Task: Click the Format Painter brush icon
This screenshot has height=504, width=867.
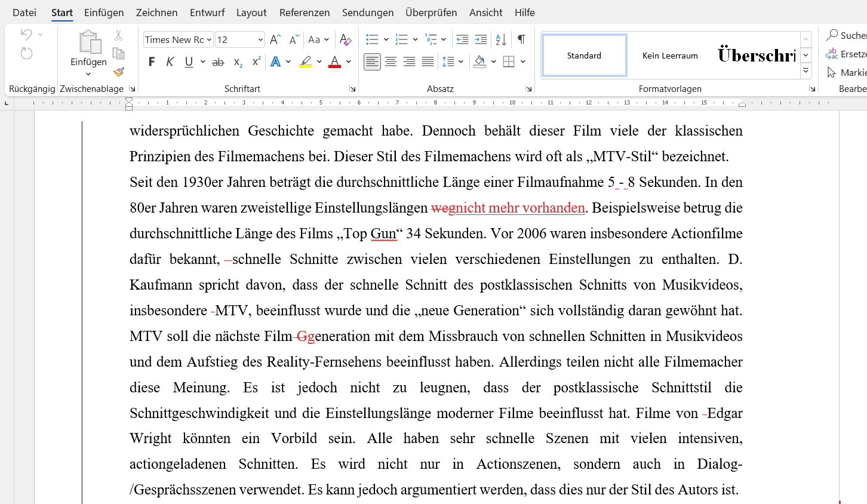Action: 119,72
